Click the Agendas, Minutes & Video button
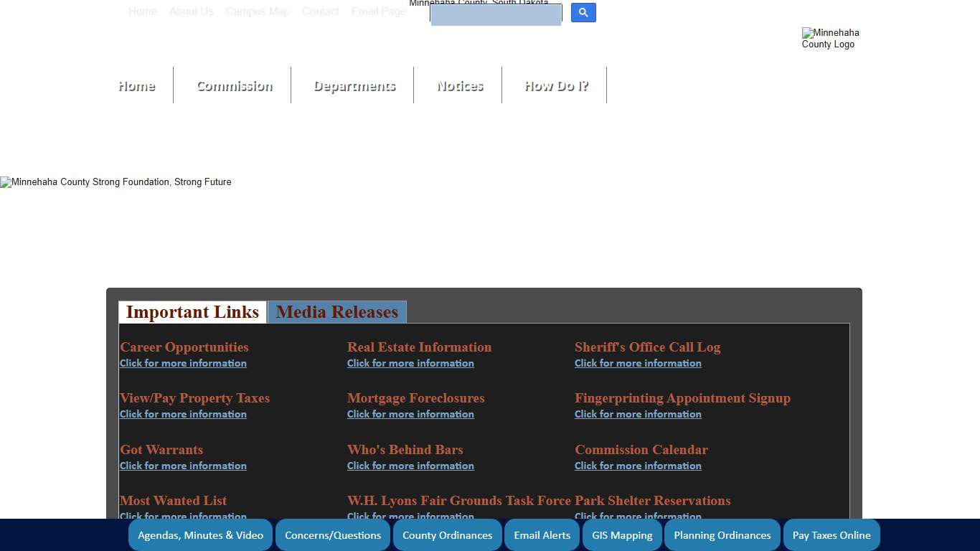This screenshot has height=551, width=980. pos(200,535)
